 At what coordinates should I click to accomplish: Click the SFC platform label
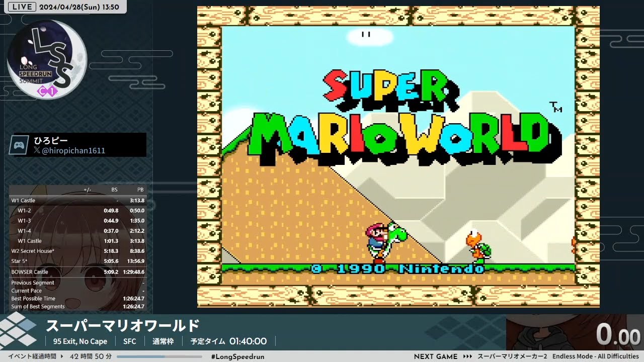pos(130,341)
